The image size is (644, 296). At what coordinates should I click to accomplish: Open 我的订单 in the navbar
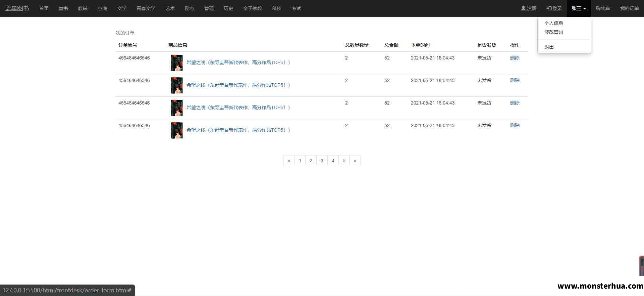[x=629, y=8]
